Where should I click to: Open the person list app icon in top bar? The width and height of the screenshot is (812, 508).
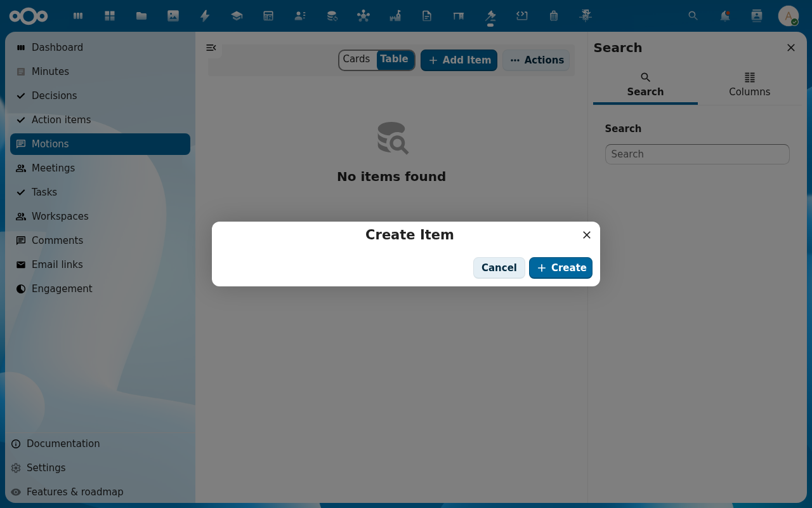point(300,16)
